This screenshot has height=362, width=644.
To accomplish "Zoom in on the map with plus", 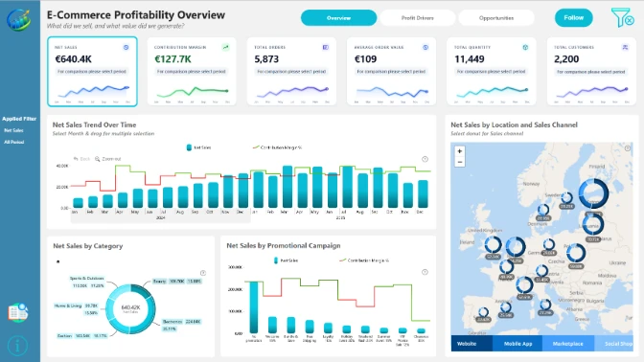I will (460, 151).
